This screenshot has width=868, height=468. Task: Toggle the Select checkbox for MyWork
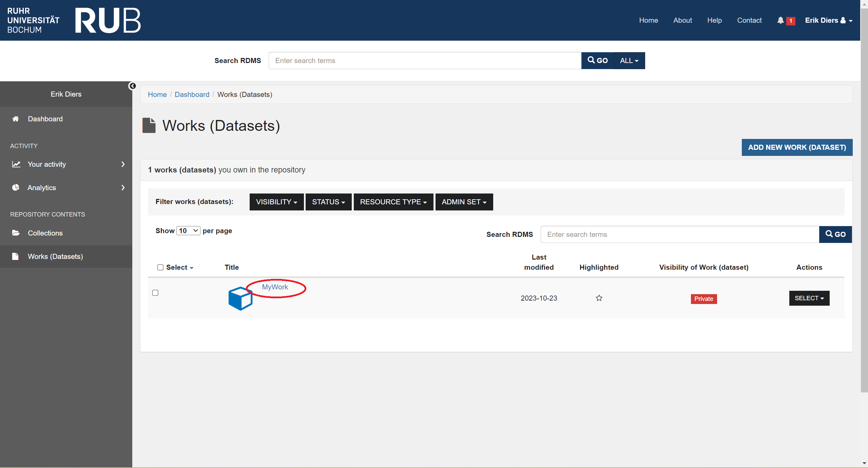tap(155, 293)
